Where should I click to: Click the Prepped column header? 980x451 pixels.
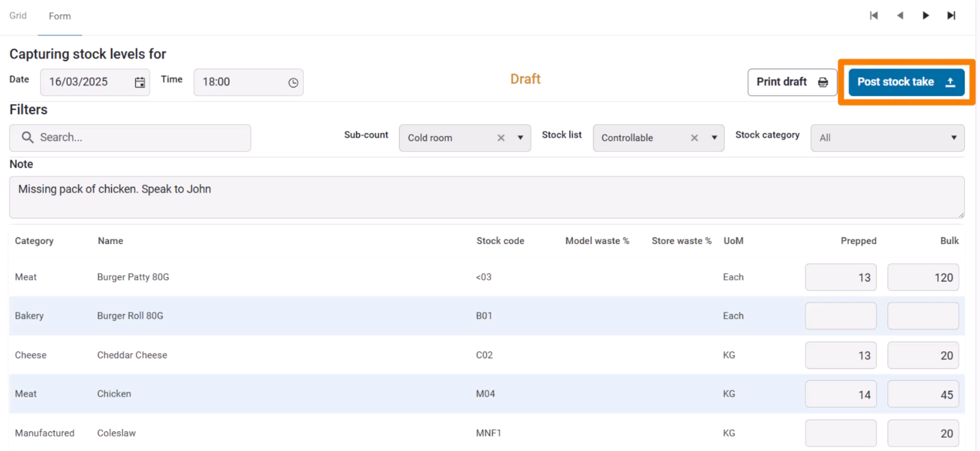click(x=858, y=241)
